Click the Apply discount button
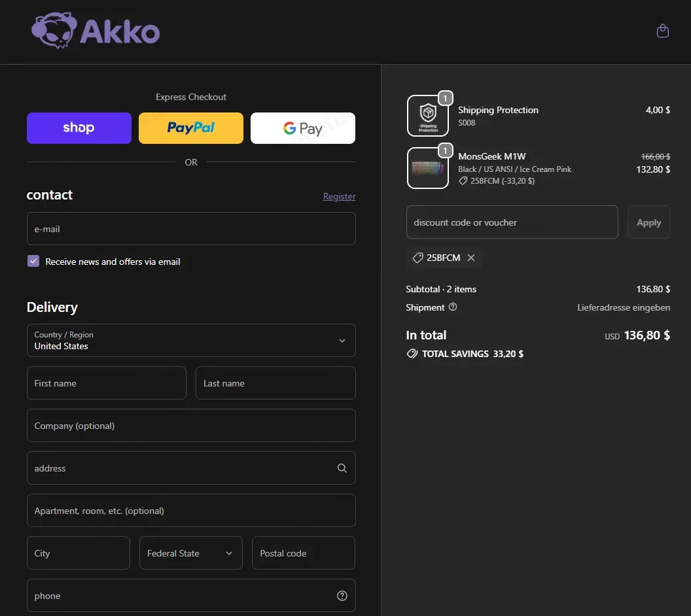691x616 pixels. tap(648, 222)
